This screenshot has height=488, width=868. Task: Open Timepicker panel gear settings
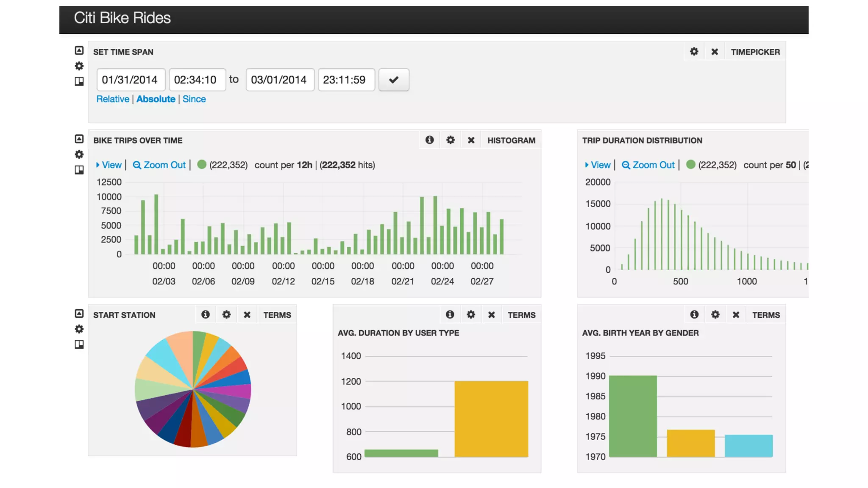tap(694, 52)
